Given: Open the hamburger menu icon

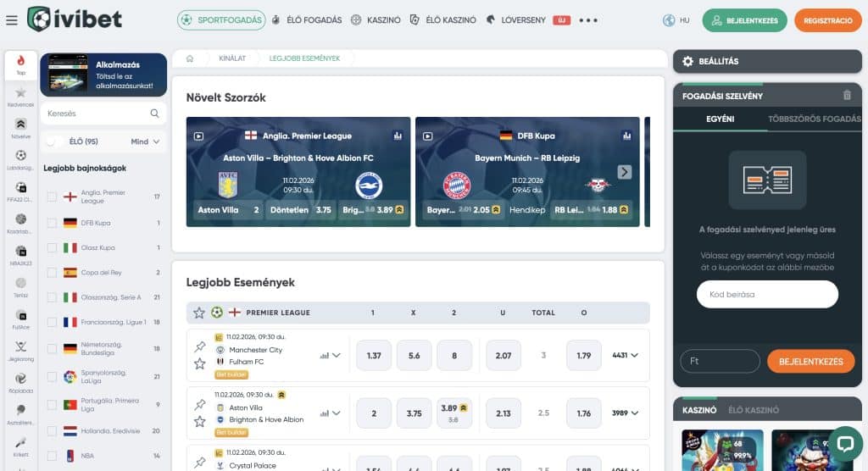Looking at the screenshot, I should [11, 20].
